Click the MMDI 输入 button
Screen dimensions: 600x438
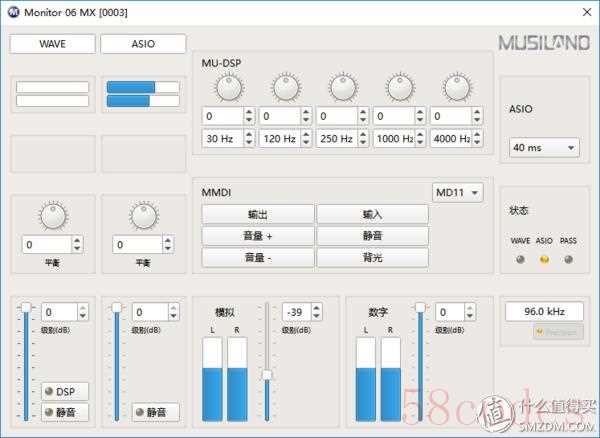(x=373, y=214)
